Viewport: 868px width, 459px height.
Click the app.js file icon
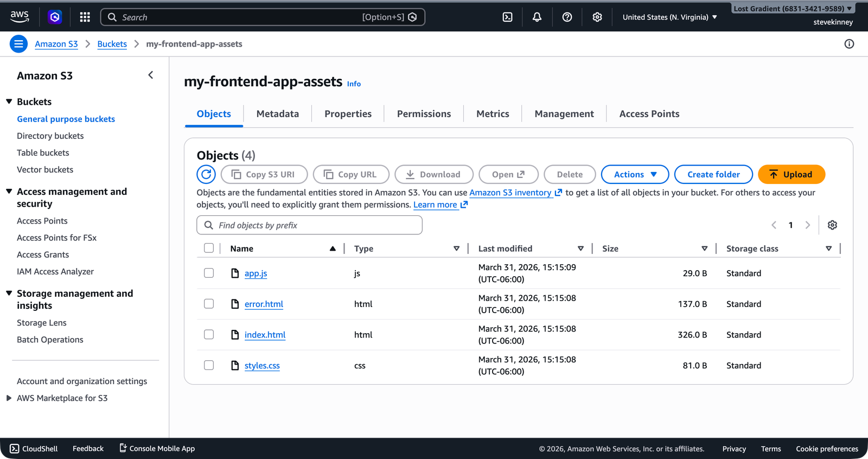[x=235, y=273]
